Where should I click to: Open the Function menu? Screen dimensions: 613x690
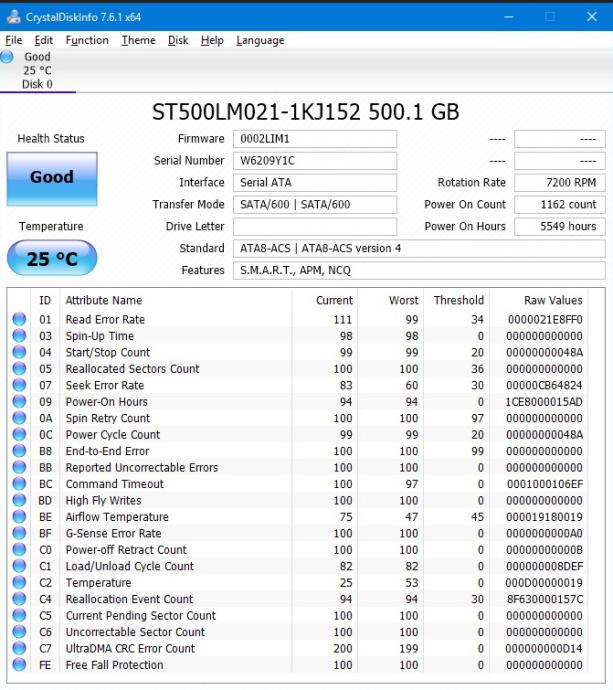click(x=87, y=40)
